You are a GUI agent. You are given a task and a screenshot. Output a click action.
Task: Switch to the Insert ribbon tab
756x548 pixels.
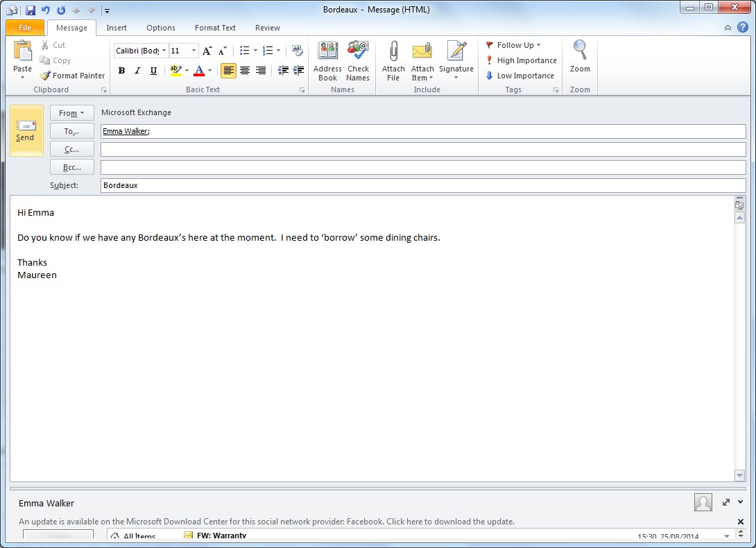117,28
